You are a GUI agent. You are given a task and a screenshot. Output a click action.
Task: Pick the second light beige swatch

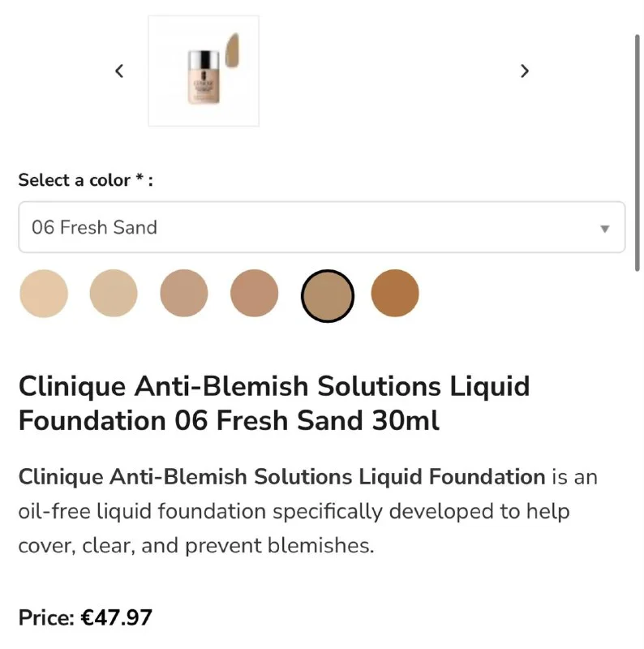(114, 293)
